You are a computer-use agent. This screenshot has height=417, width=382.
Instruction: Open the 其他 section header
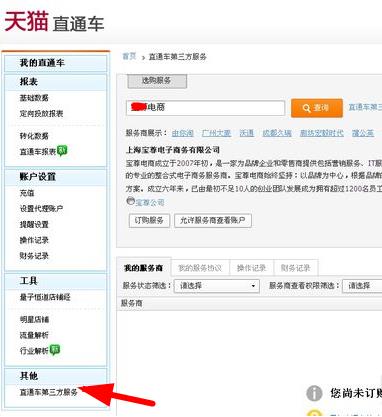(x=55, y=376)
